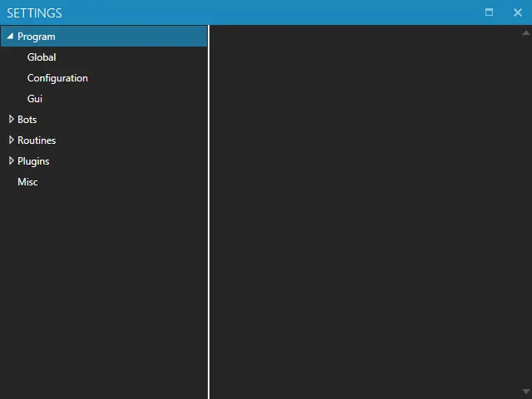Expand the Bots node arrow
Screen dimensions: 532x399
click(x=11, y=120)
